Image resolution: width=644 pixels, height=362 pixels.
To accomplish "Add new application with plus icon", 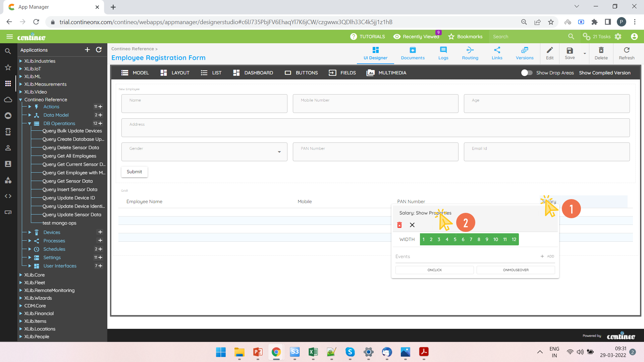I will pyautogui.click(x=87, y=50).
